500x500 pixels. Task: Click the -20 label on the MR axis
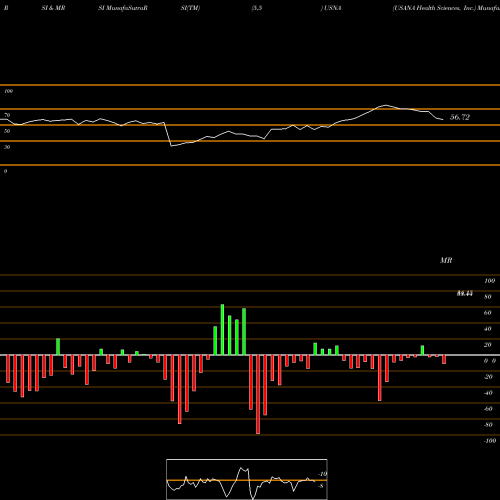point(488,377)
